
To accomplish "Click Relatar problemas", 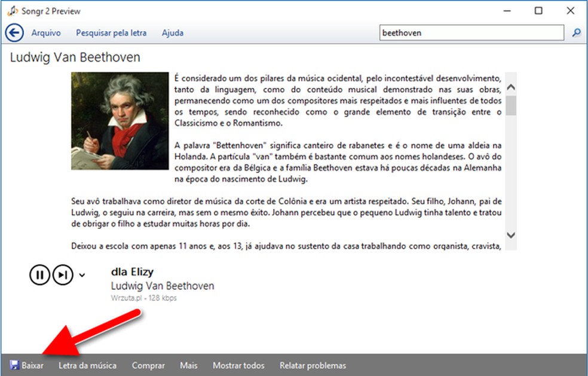I will (313, 365).
